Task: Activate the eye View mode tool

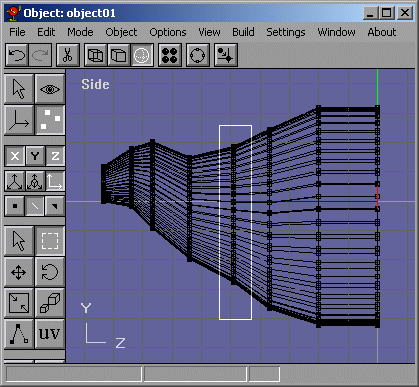Action: 50,89
